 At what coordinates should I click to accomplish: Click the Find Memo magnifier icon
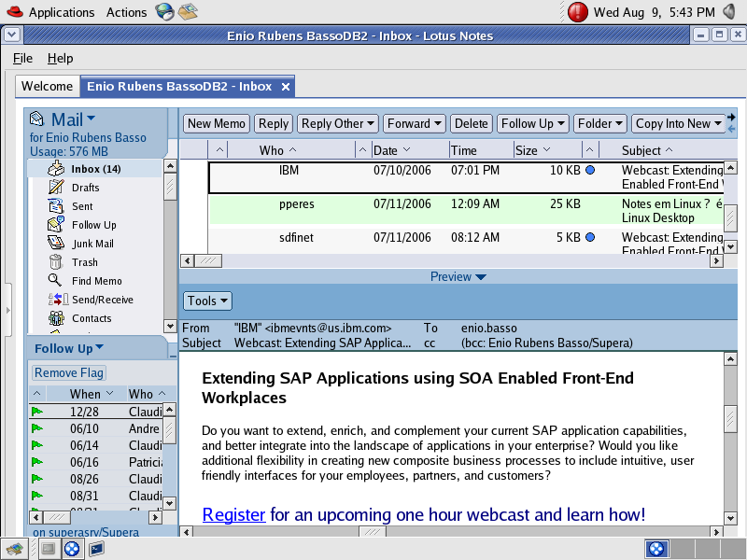coord(55,280)
